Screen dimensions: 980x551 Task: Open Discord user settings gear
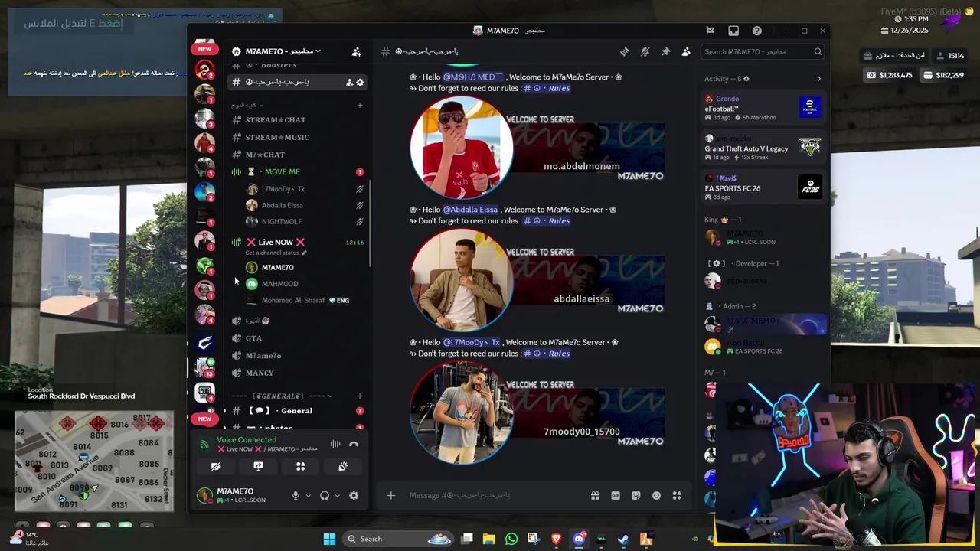354,495
